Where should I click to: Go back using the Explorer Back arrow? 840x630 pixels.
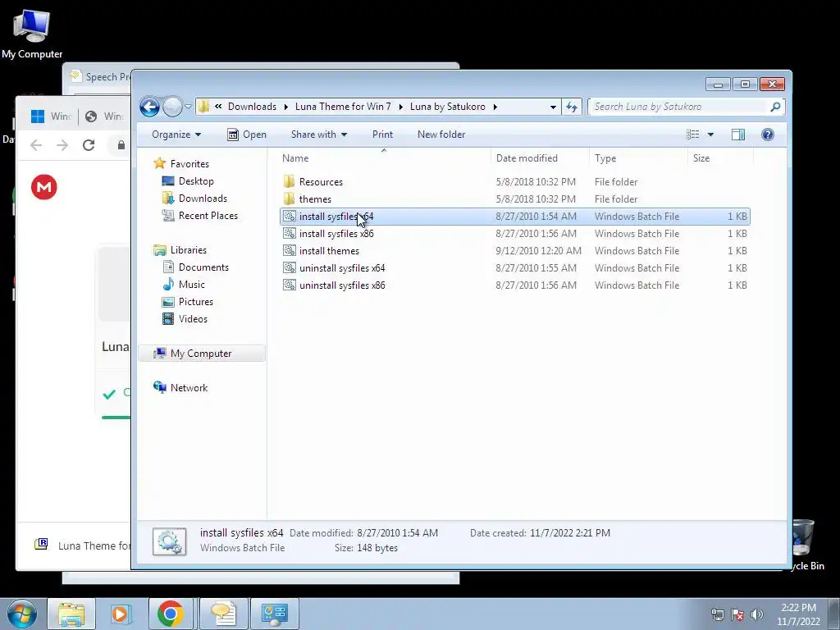(149, 107)
